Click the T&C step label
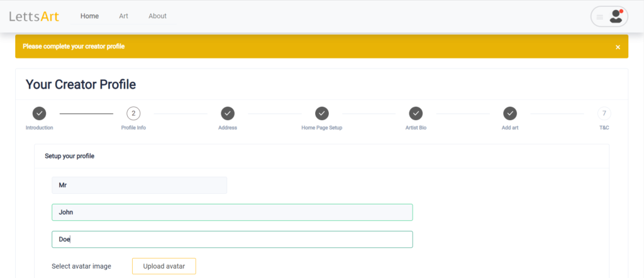This screenshot has height=278, width=644. [604, 128]
